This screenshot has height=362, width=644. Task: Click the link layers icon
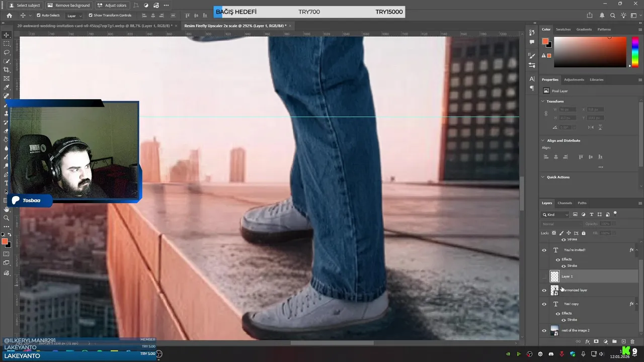[x=578, y=342]
